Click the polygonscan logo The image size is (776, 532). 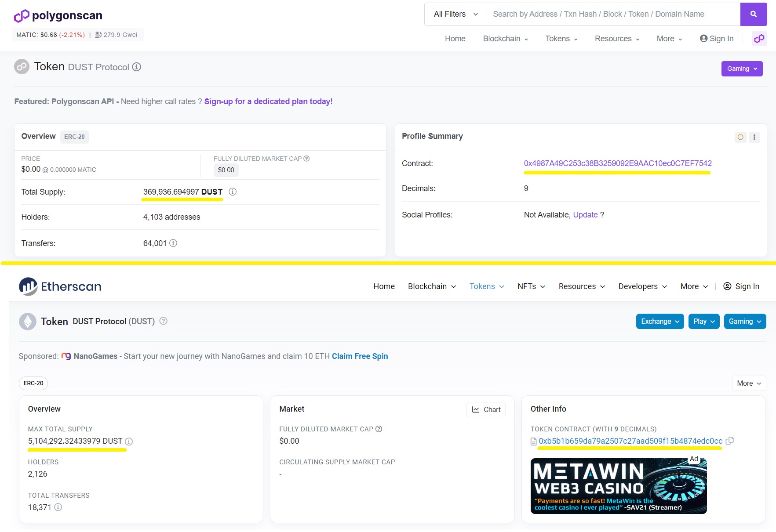click(58, 16)
